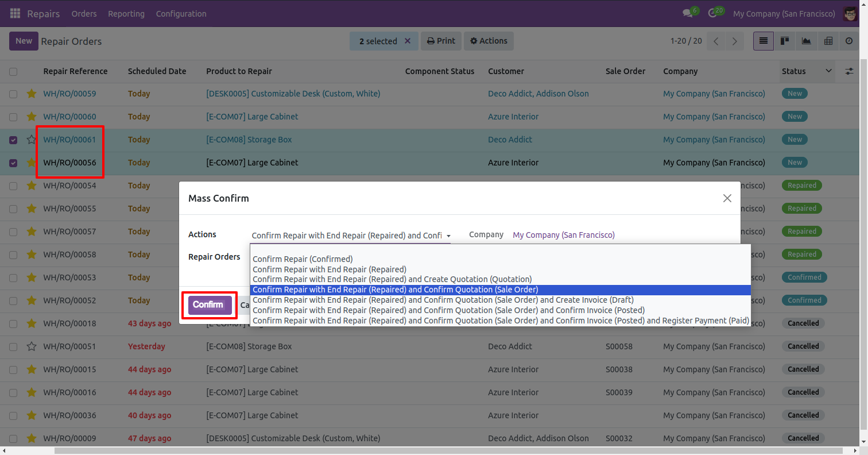The height and width of the screenshot is (455, 868).
Task: Uncheck the WH/RO/00056 row checkbox
Action: [13, 163]
